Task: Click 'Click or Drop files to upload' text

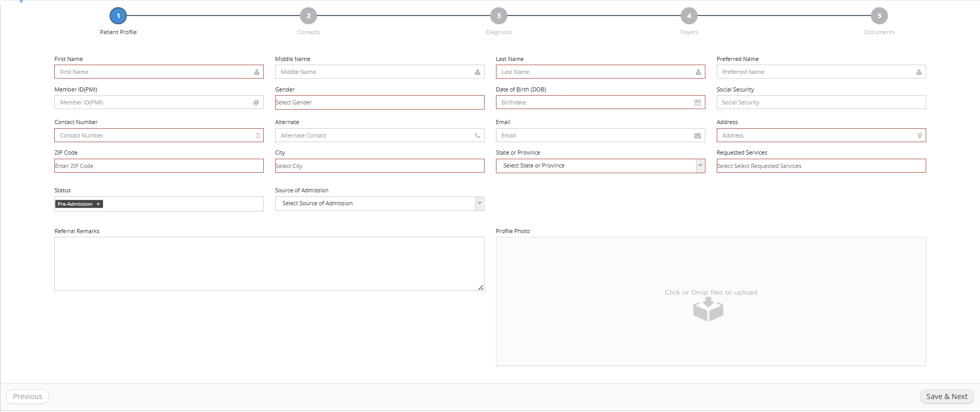Action: pos(711,293)
